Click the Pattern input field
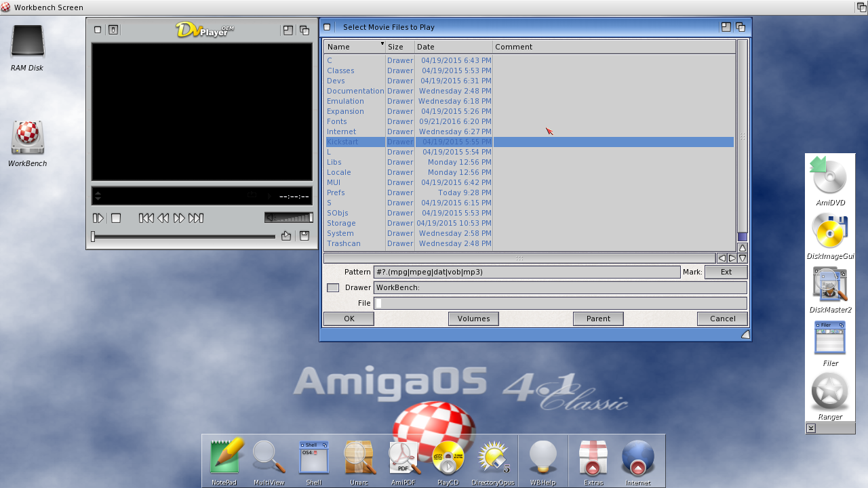This screenshot has width=868, height=488. click(x=527, y=272)
